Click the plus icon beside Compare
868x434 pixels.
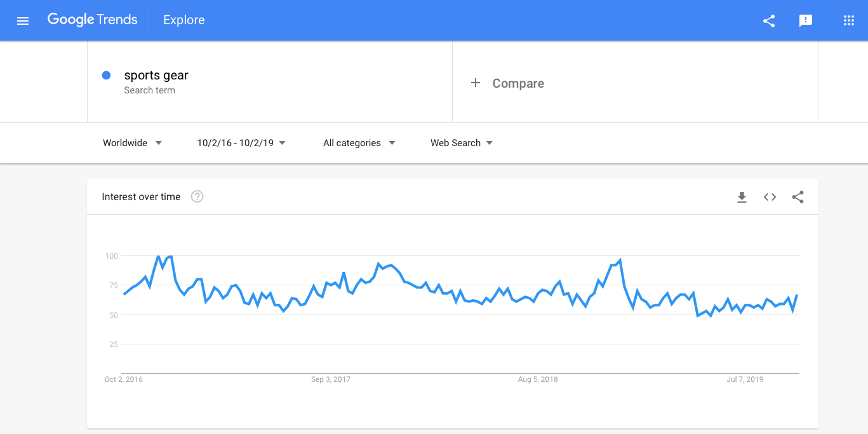[476, 83]
